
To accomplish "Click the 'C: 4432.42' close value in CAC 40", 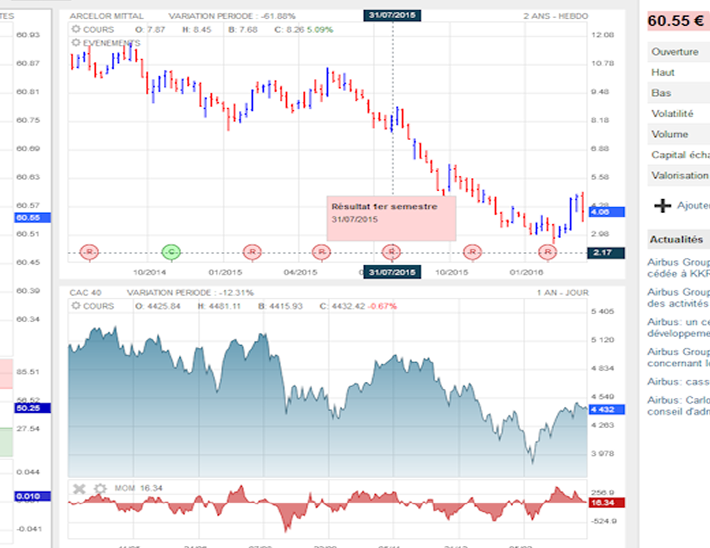I will click(x=342, y=306).
